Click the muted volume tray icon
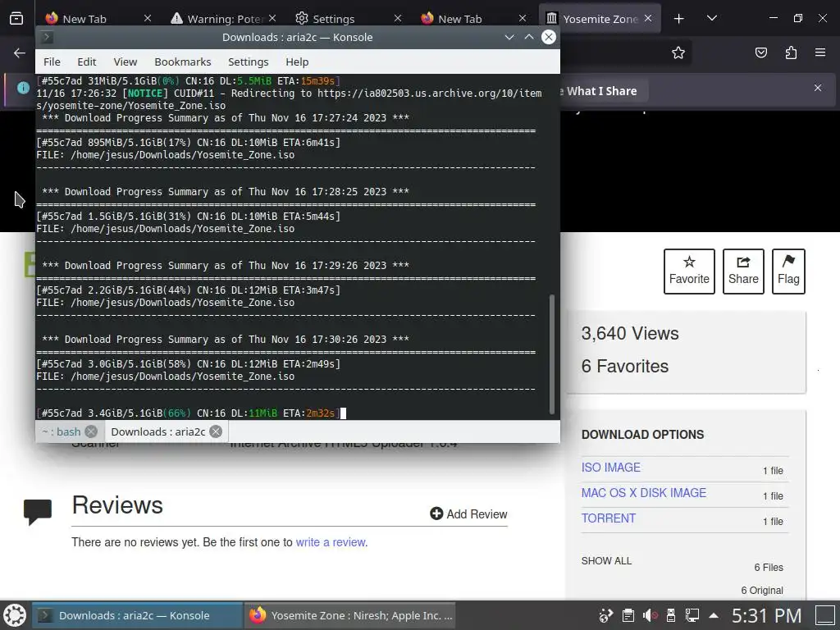Viewport: 840px width, 630px height. 650,615
